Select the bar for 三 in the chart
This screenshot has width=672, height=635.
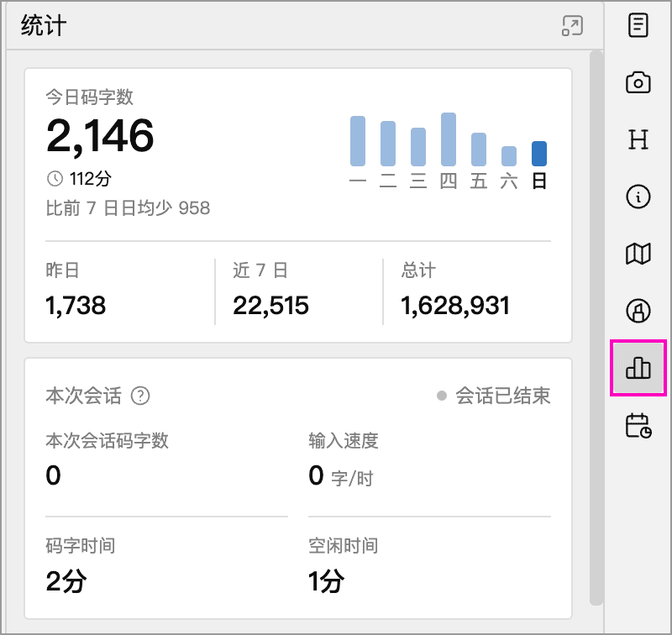tap(418, 147)
